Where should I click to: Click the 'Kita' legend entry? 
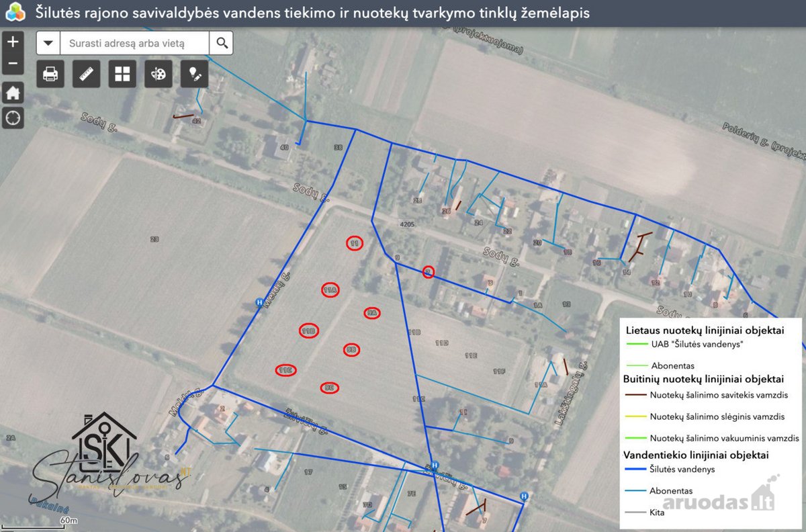point(658,513)
